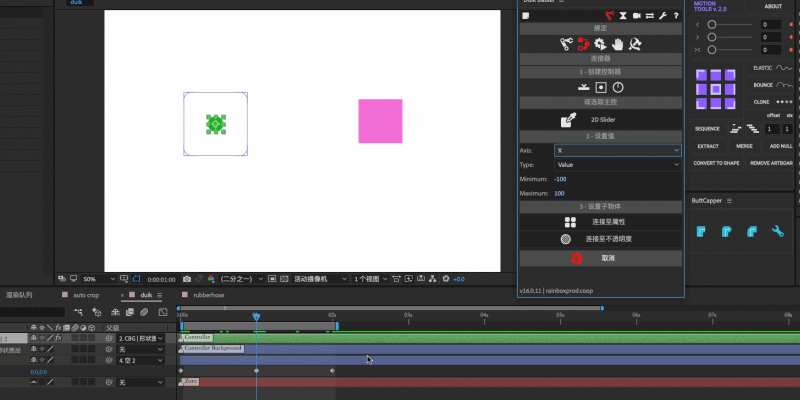This screenshot has height=400, width=800.
Task: Click the third ButtCapper cap icon
Action: [x=752, y=232]
